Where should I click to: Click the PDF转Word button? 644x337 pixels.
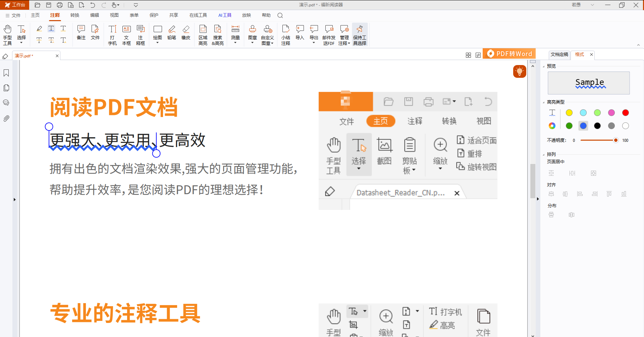(509, 54)
